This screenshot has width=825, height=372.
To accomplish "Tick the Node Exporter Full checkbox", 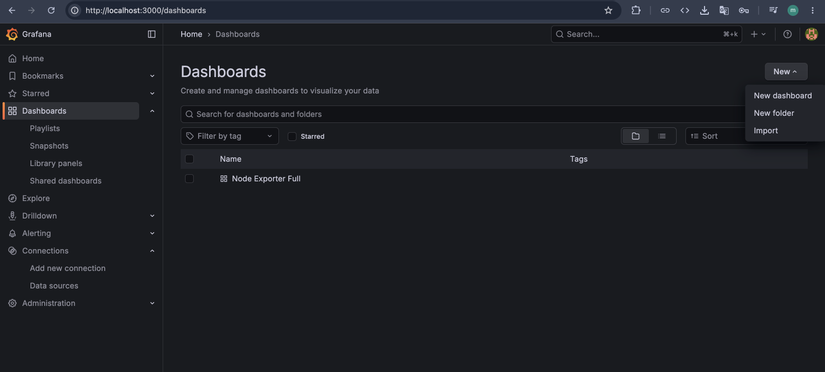I will point(189,179).
